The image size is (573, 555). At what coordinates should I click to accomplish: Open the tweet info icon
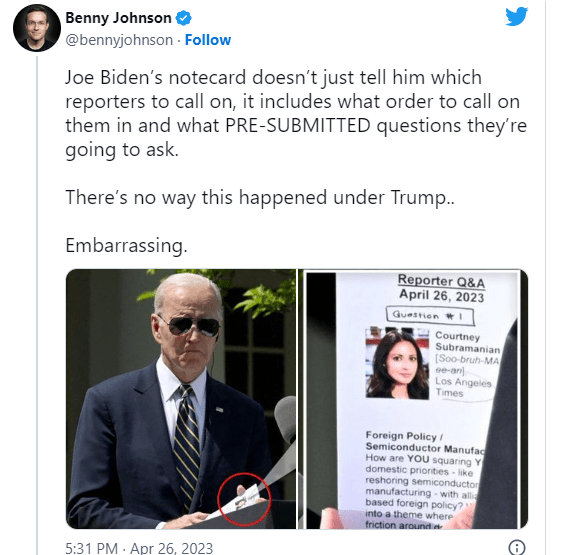pyautogui.click(x=517, y=547)
